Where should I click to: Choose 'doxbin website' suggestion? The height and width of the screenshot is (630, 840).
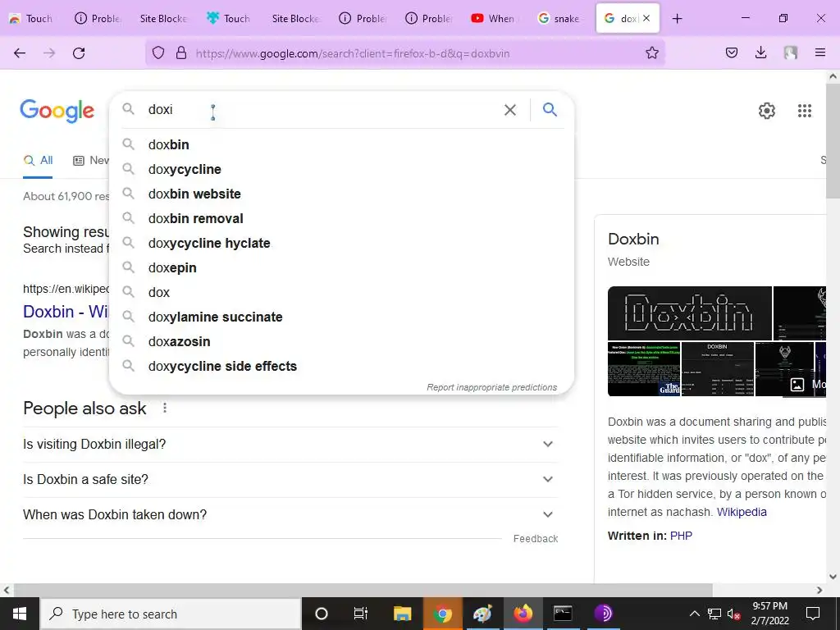coord(342,194)
